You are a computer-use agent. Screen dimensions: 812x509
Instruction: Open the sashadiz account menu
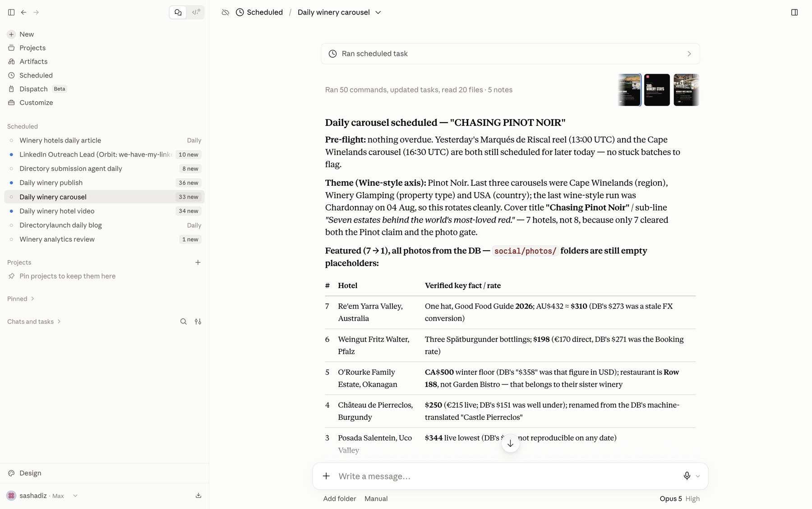click(x=42, y=495)
